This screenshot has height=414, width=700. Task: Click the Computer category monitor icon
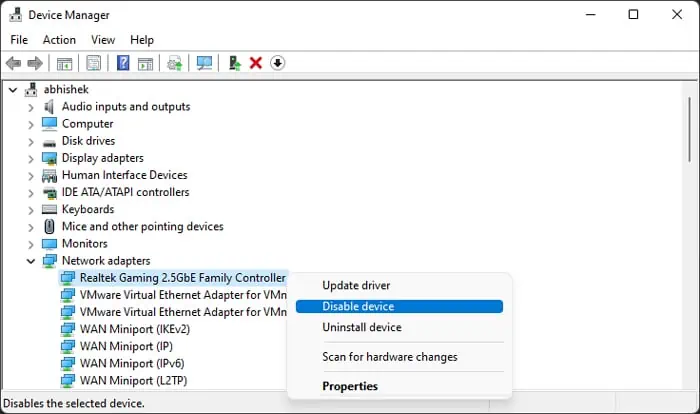pyautogui.click(x=49, y=124)
